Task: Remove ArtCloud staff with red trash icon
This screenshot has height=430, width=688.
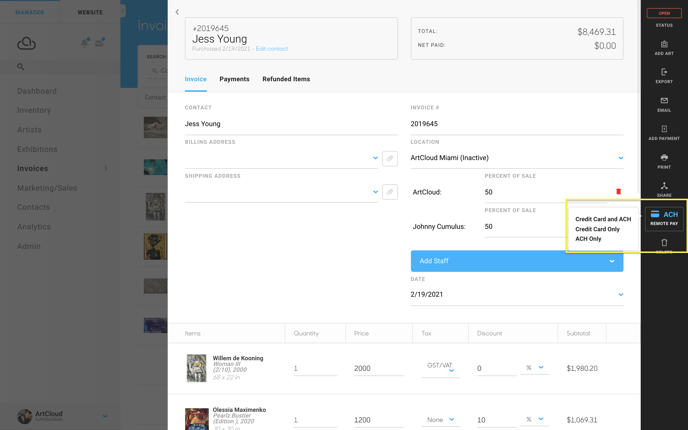Action: point(619,191)
